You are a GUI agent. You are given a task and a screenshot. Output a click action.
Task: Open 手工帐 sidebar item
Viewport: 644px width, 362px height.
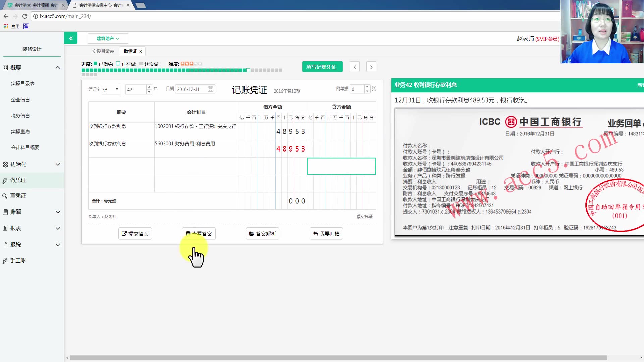click(x=18, y=260)
